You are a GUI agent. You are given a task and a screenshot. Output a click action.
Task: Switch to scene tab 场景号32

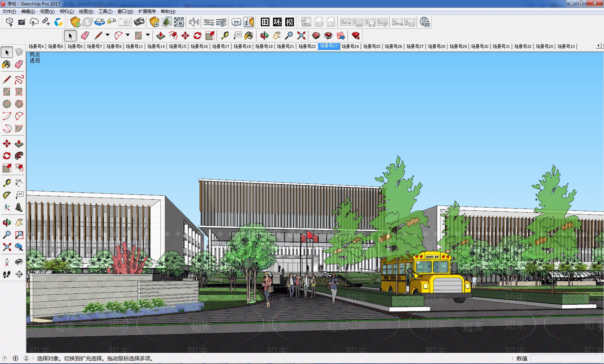pyautogui.click(x=523, y=46)
